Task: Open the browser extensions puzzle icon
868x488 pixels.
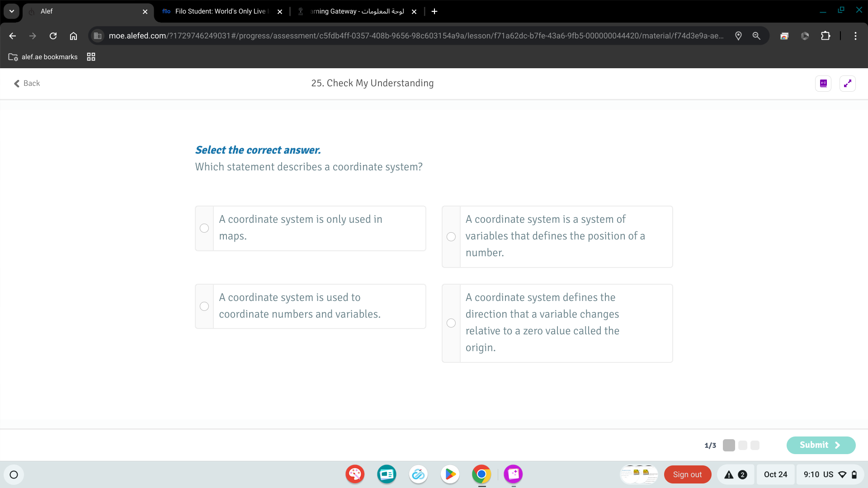Action: click(x=826, y=36)
